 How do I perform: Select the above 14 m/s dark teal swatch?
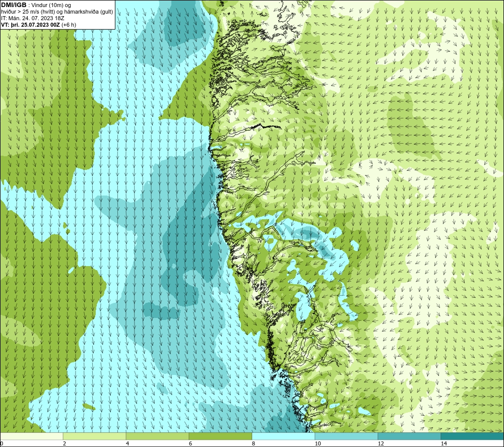[x=472, y=436]
